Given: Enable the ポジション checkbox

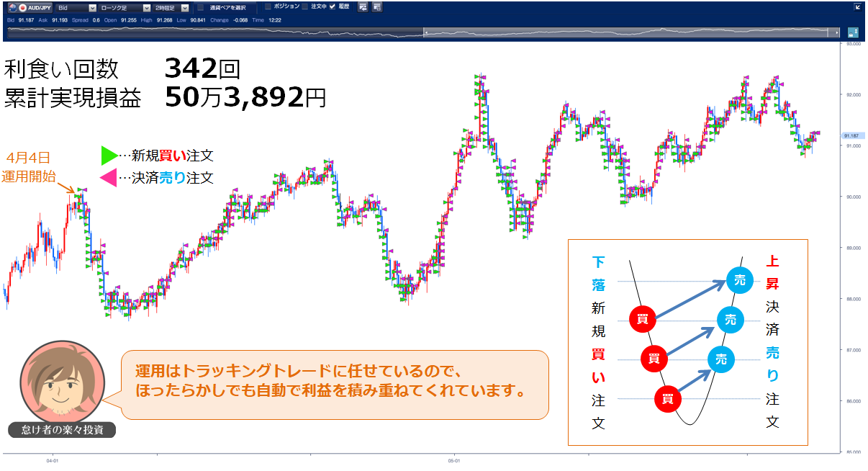Looking at the screenshot, I should point(268,6).
